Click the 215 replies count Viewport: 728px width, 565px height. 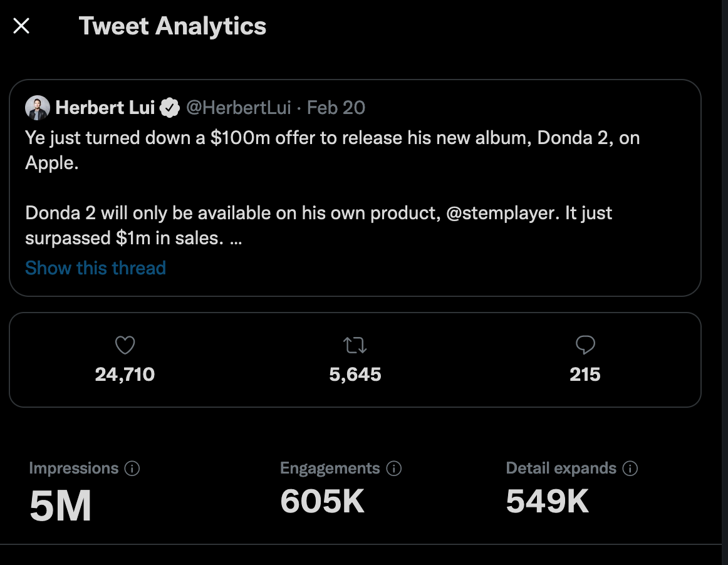click(585, 375)
